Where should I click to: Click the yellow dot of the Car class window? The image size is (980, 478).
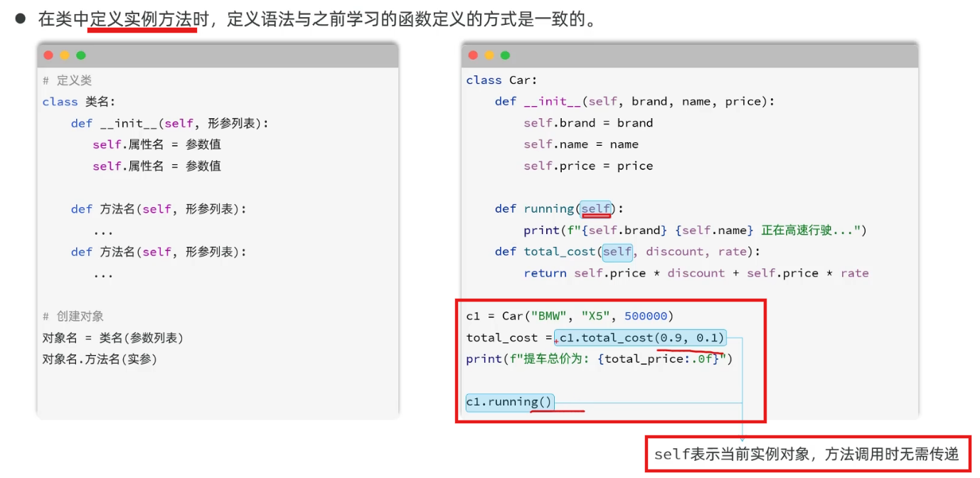[489, 55]
